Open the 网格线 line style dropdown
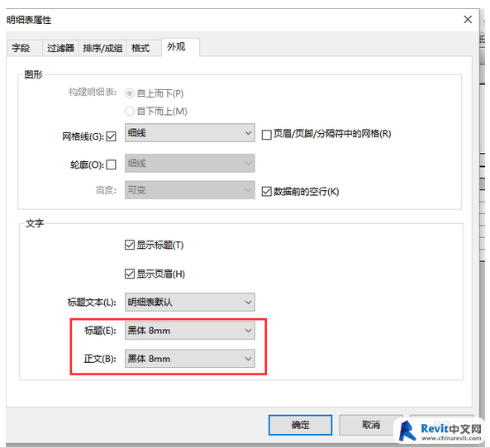Image resolution: width=490 pixels, height=448 pixels. click(190, 133)
